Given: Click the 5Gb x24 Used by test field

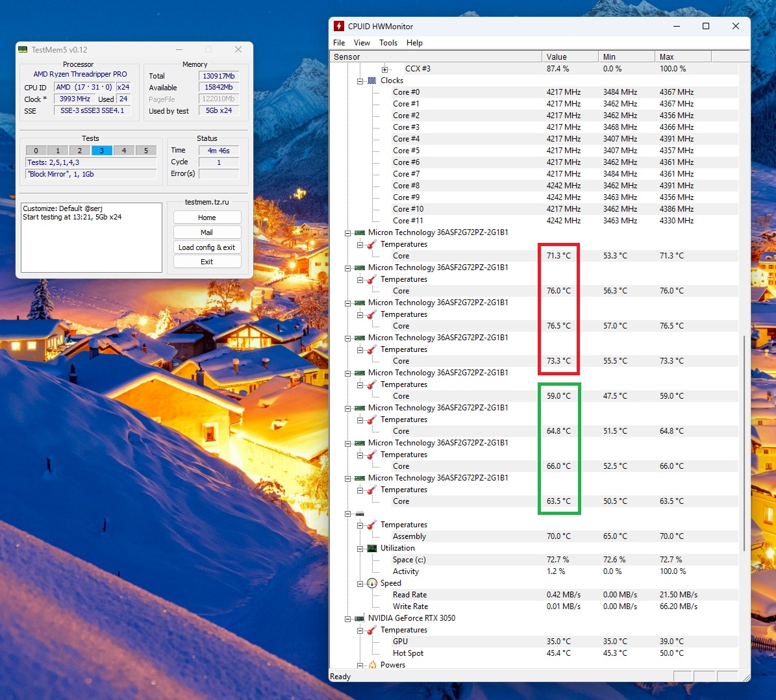Looking at the screenshot, I should click(219, 110).
